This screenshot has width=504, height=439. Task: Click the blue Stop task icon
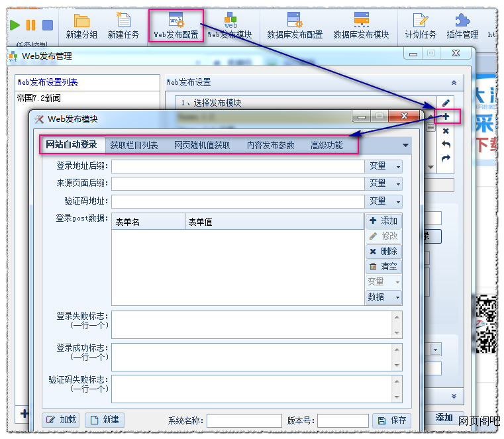(x=48, y=25)
